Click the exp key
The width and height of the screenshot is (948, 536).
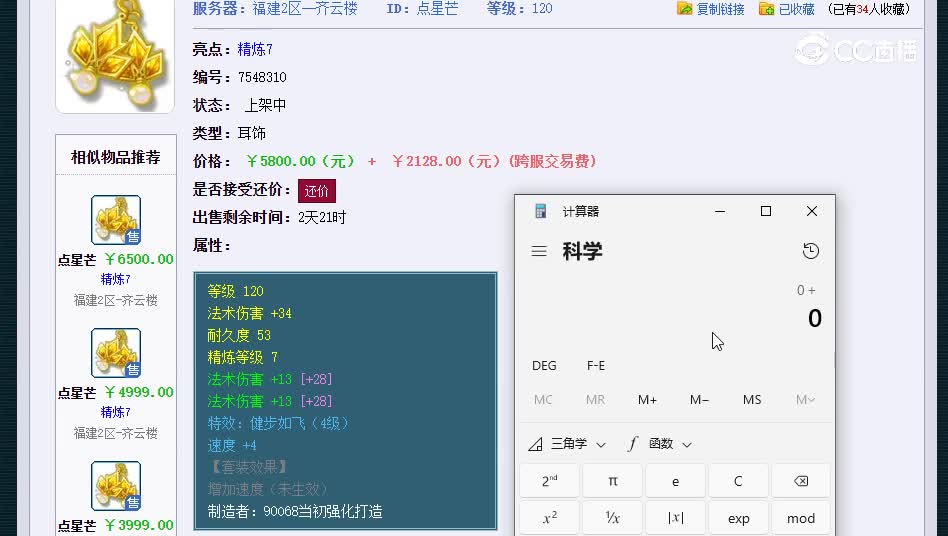[738, 518]
